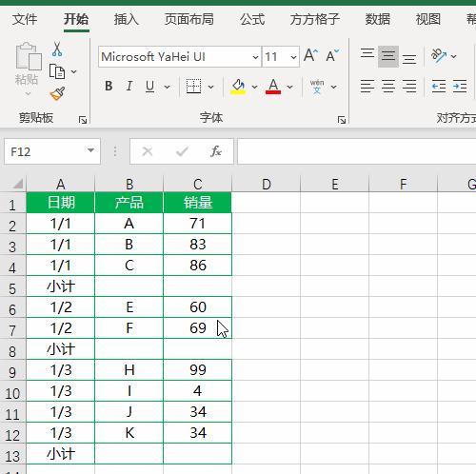Open the font size dropdown
This screenshot has height=474, width=476.
click(293, 57)
